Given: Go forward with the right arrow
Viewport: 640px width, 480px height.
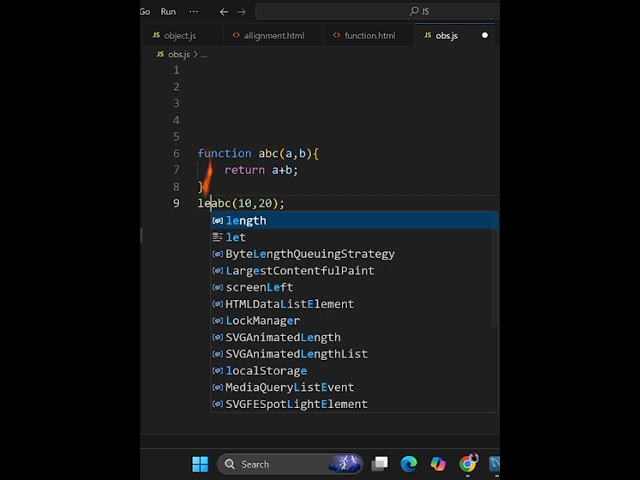Looking at the screenshot, I should (242, 12).
